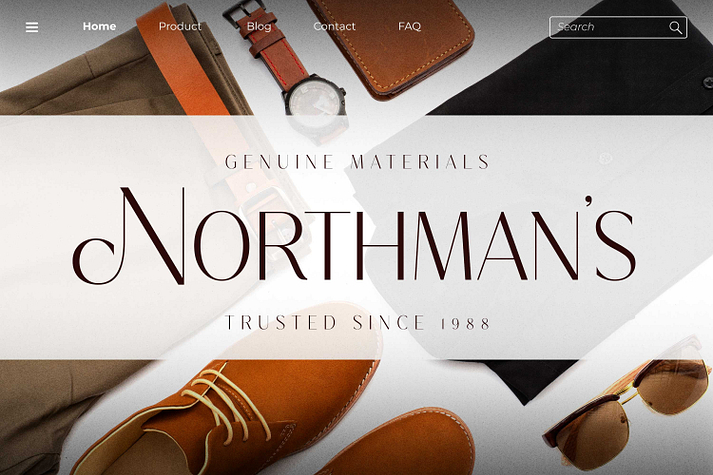
Task: Select the Contact menu item
Action: (334, 26)
